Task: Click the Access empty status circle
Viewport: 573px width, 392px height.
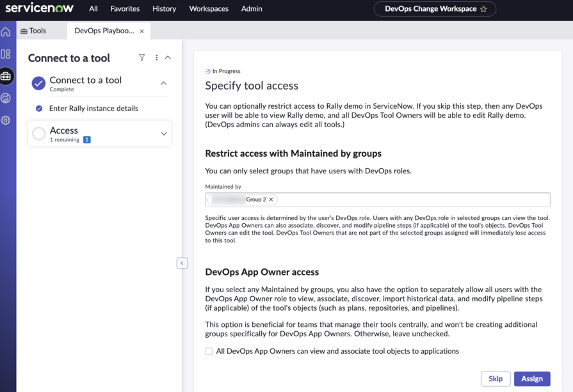Action: [x=39, y=134]
